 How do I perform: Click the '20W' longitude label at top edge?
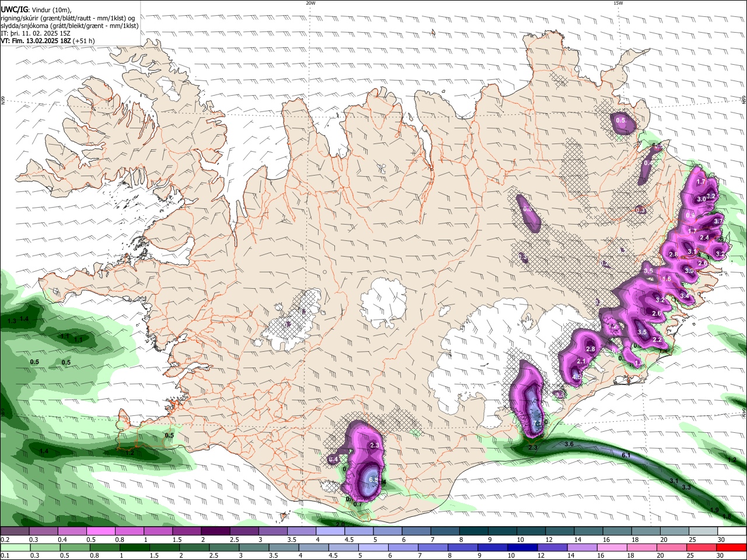click(310, 3)
